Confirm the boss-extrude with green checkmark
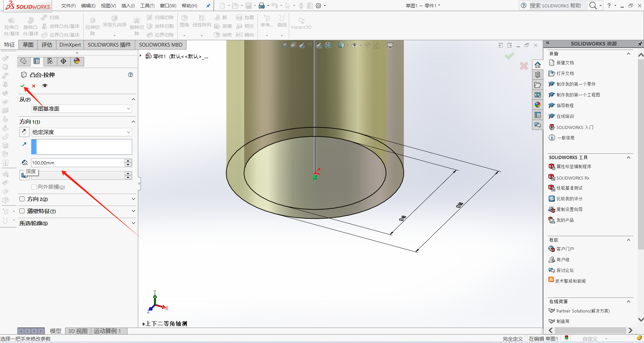644x343 pixels. [22, 86]
